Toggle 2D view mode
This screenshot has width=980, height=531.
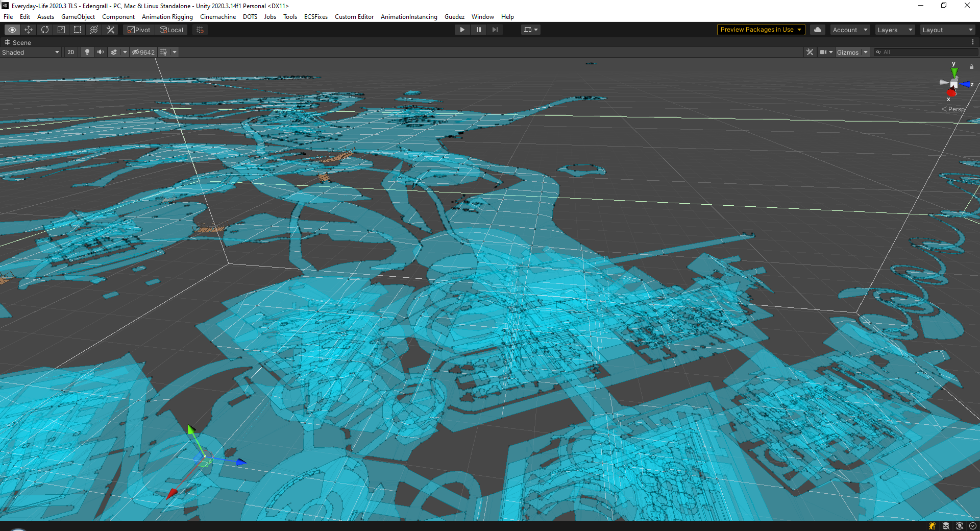pos(70,52)
